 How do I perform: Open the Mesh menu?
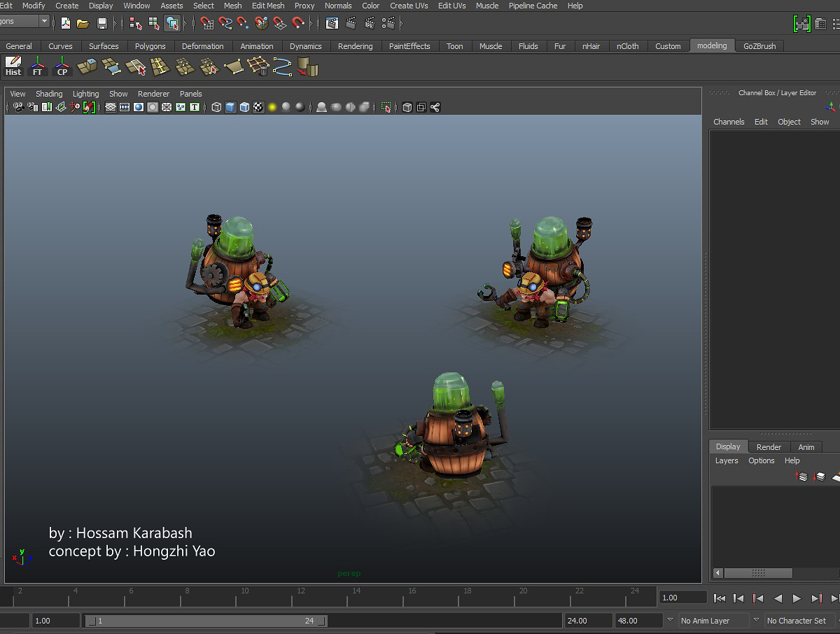point(233,6)
